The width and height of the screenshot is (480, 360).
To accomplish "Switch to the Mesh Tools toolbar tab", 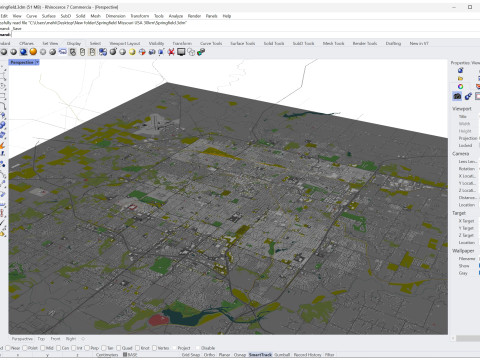I will [333, 43].
